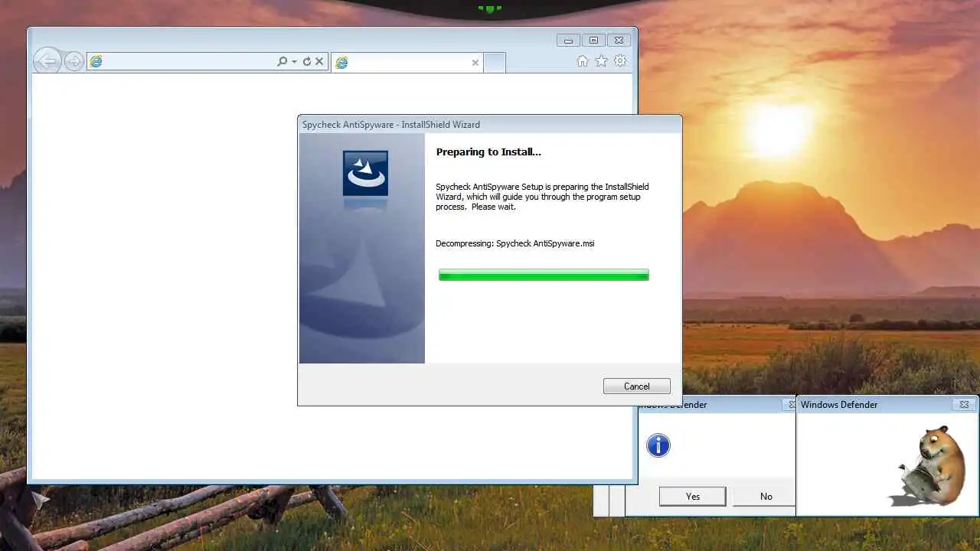The width and height of the screenshot is (980, 551).
Task: Open Favorites star icon
Action: 601,61
